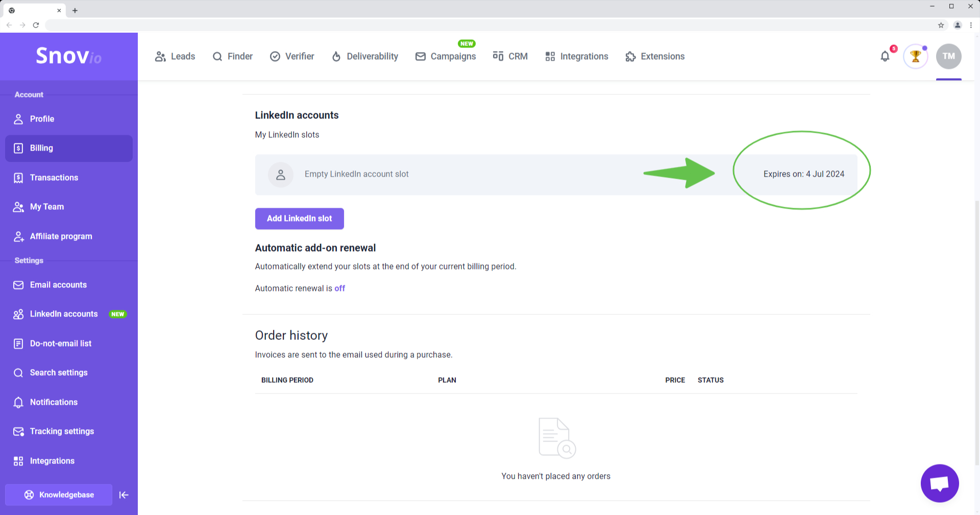The width and height of the screenshot is (980, 515).
Task: Click the Snov.io logo
Action: tap(68, 56)
